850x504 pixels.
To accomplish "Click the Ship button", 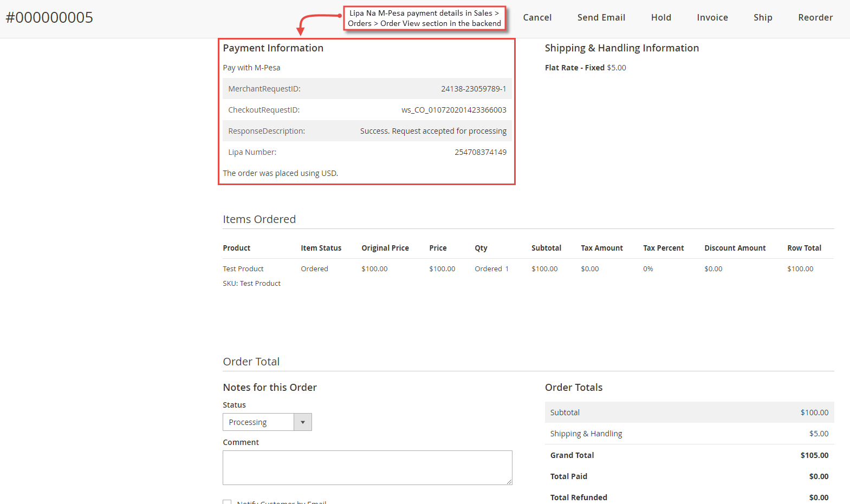I will (x=763, y=17).
